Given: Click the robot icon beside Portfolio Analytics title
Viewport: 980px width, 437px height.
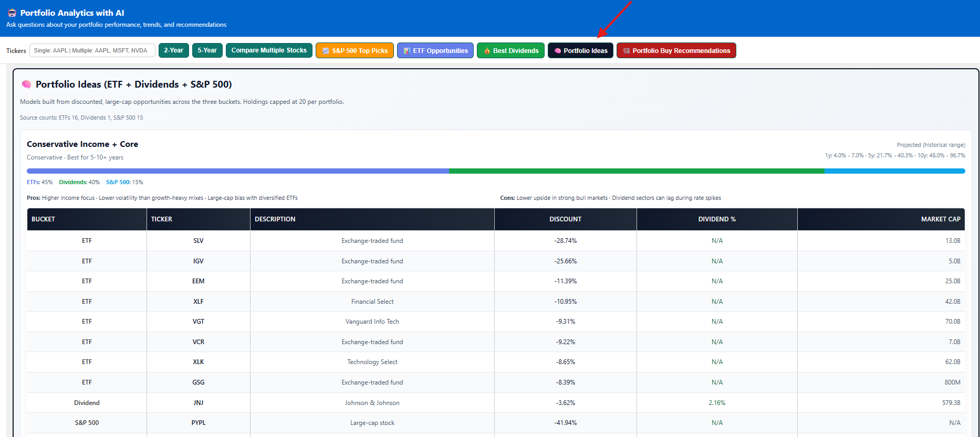Looking at the screenshot, I should point(12,13).
